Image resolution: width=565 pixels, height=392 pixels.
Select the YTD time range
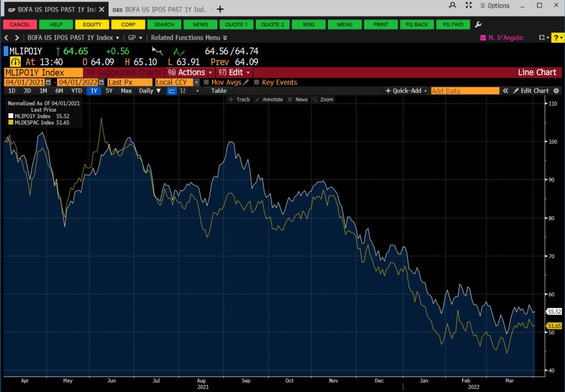[x=76, y=91]
